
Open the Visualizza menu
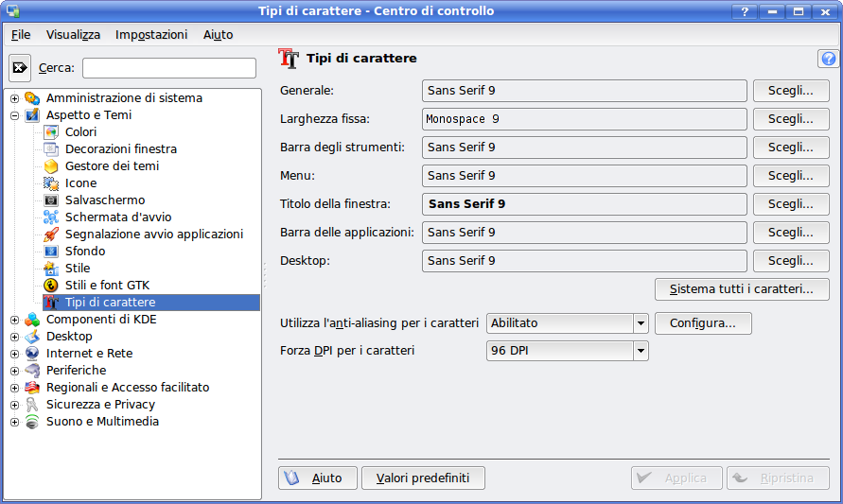point(73,34)
